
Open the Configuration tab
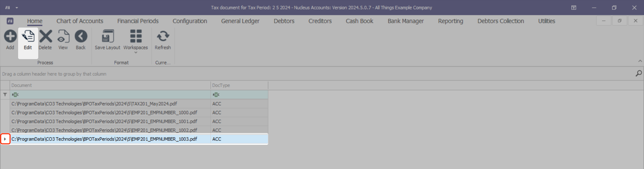tap(190, 21)
